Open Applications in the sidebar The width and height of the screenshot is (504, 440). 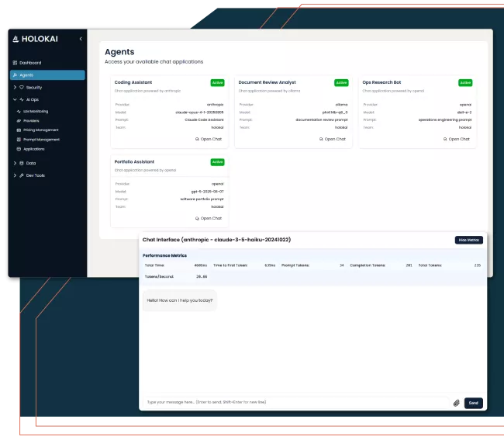click(33, 149)
